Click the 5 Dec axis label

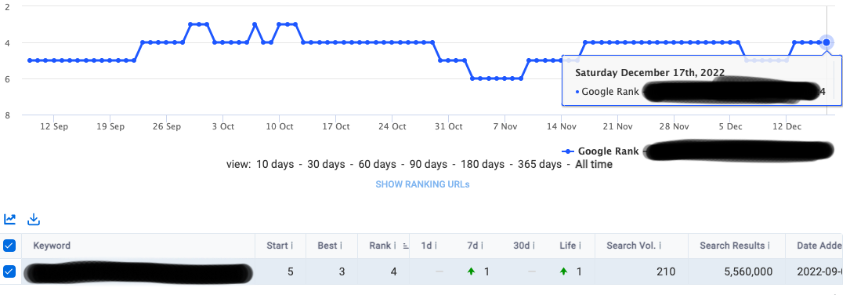tap(731, 126)
